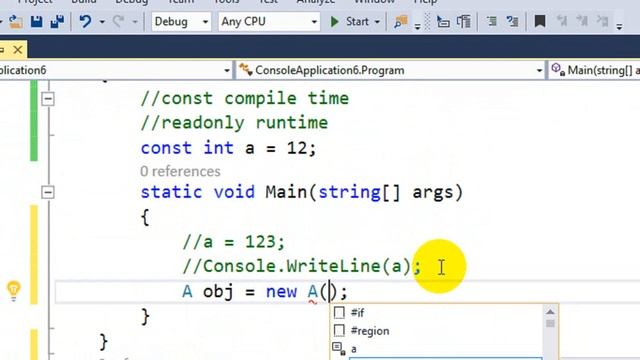Click the IntelliSense scrollbar thumb
640x360 pixels.
point(550,324)
